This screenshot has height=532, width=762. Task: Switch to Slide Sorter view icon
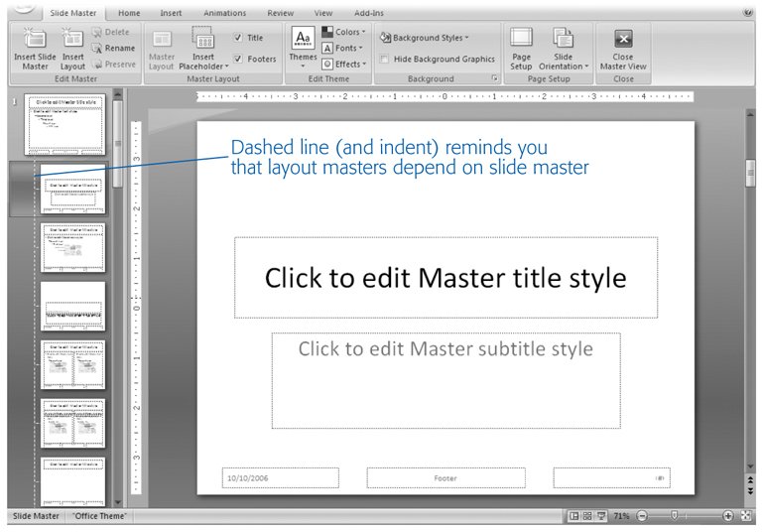587,517
